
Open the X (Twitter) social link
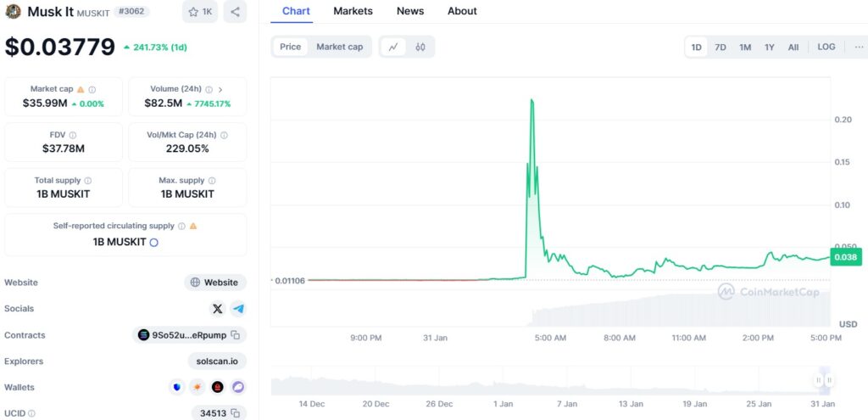pos(218,309)
